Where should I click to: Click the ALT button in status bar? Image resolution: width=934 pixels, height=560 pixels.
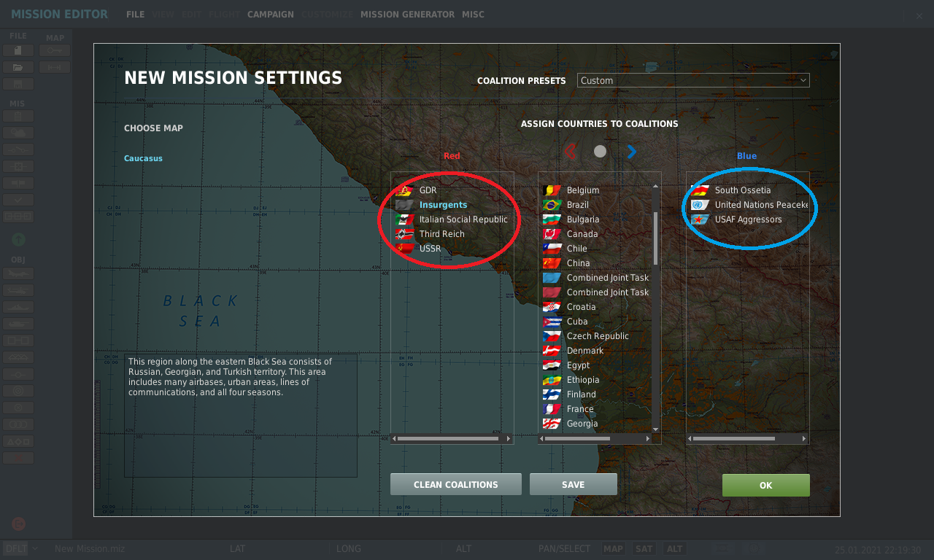click(674, 549)
